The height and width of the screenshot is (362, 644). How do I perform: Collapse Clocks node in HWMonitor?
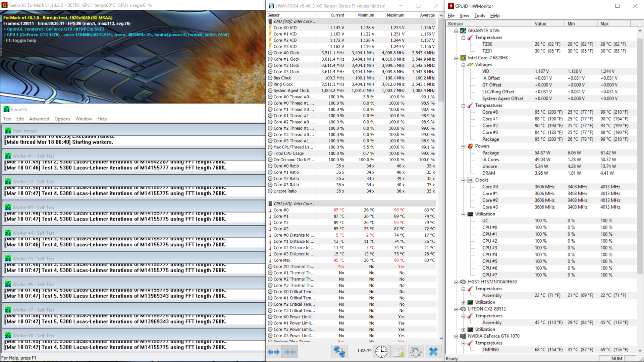[463, 180]
